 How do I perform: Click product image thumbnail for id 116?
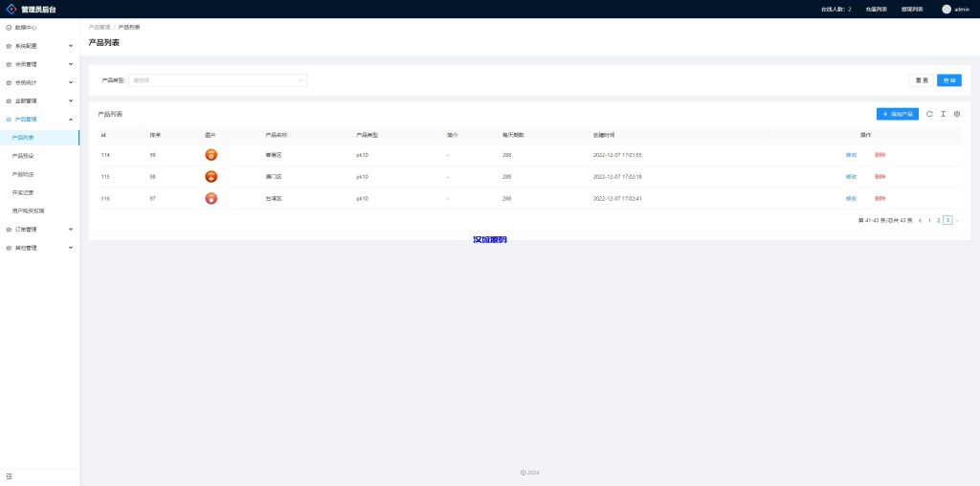(x=212, y=198)
